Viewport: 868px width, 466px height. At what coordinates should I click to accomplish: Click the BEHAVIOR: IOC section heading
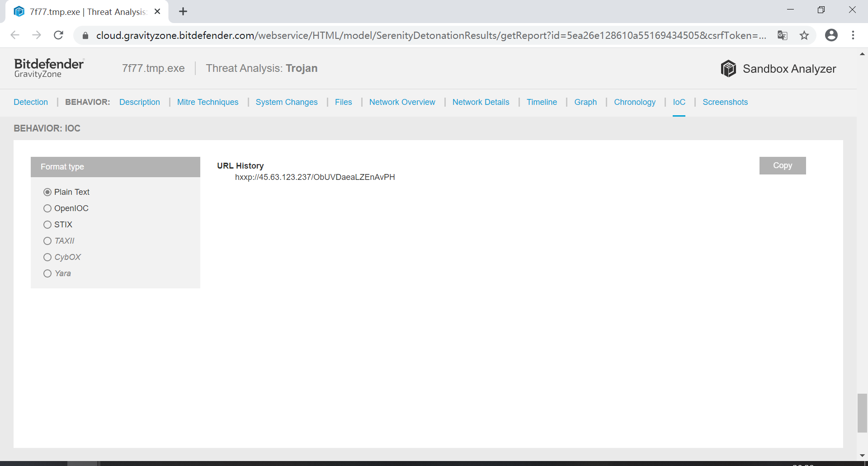pos(47,128)
